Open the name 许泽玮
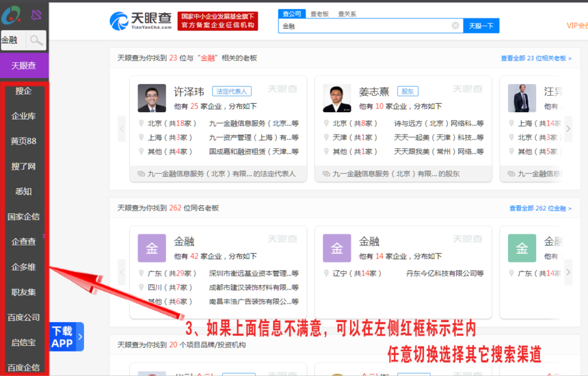 [189, 92]
